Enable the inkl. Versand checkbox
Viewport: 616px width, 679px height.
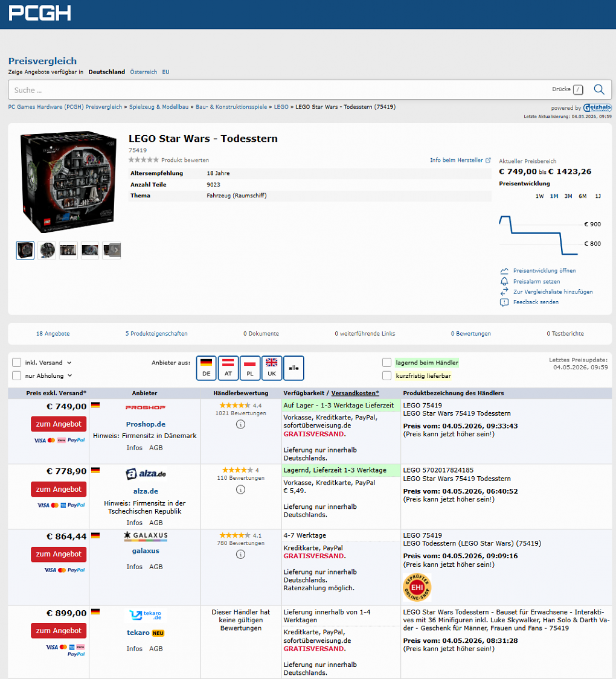point(16,363)
